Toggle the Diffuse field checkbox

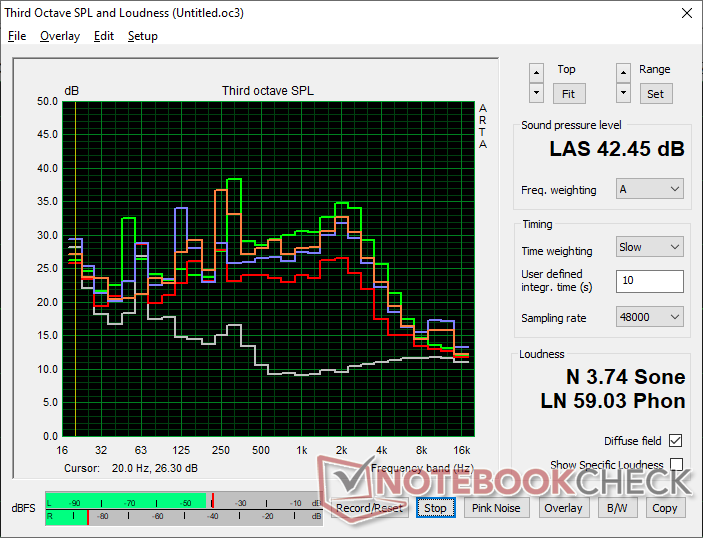676,441
